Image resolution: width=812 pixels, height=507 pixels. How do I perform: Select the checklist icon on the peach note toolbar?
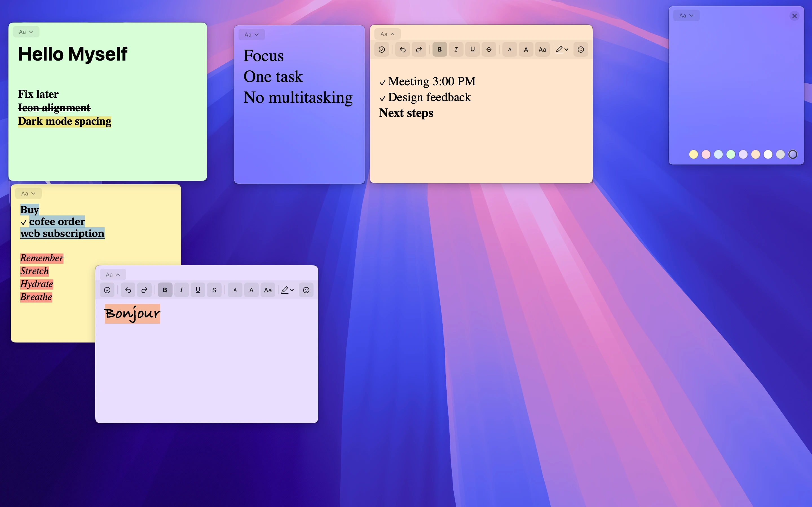(381, 49)
